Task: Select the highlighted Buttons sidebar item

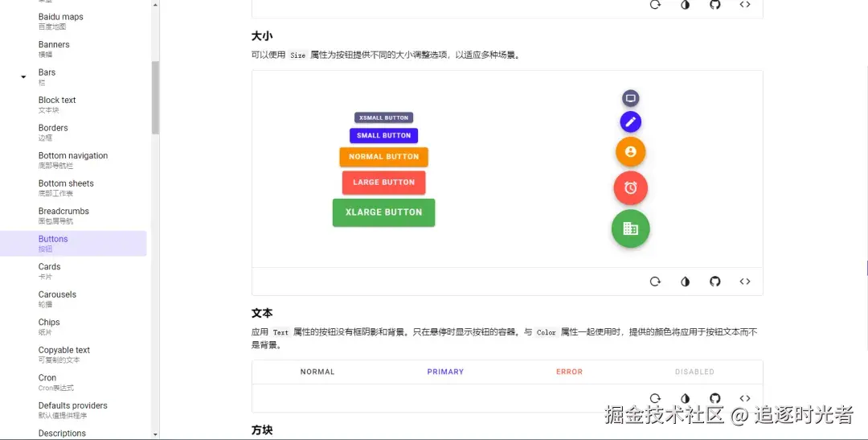Action: [x=73, y=243]
